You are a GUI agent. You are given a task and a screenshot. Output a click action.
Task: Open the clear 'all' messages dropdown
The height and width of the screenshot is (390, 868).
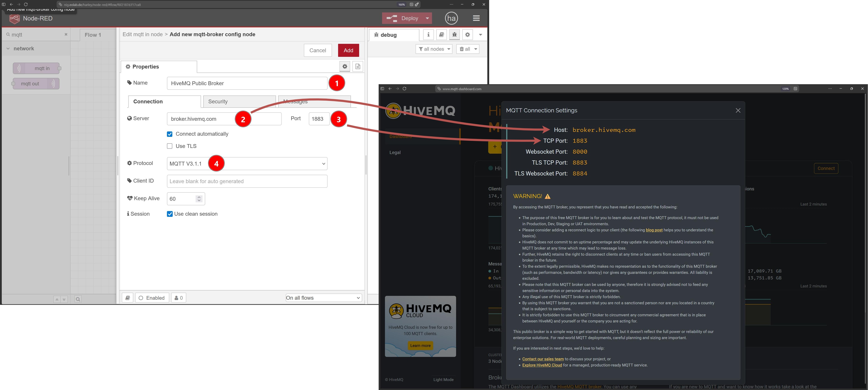468,49
